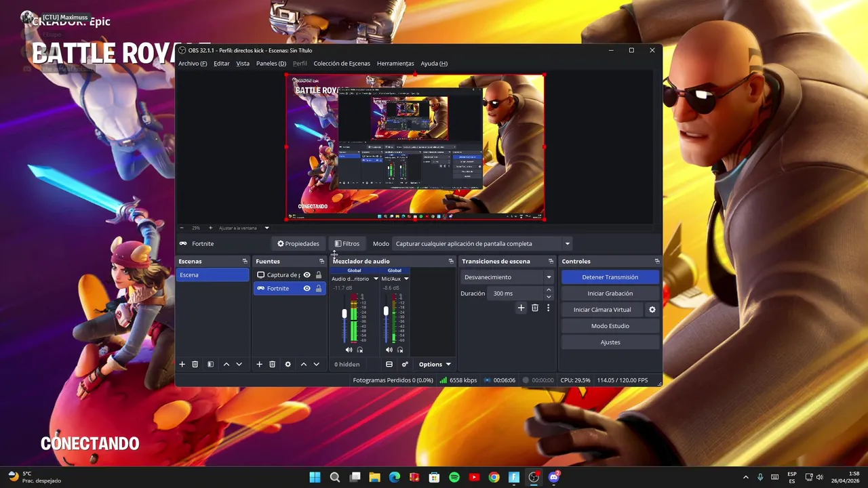The image size is (868, 488).
Task: Click Iniciar Grabación button
Action: tap(610, 293)
